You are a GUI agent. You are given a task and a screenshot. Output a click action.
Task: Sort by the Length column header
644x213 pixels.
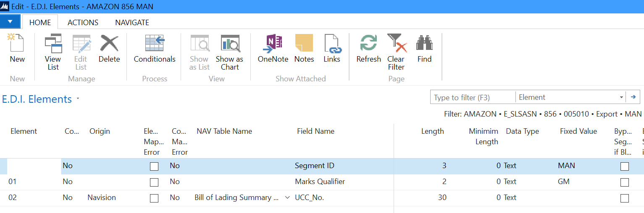coord(432,131)
